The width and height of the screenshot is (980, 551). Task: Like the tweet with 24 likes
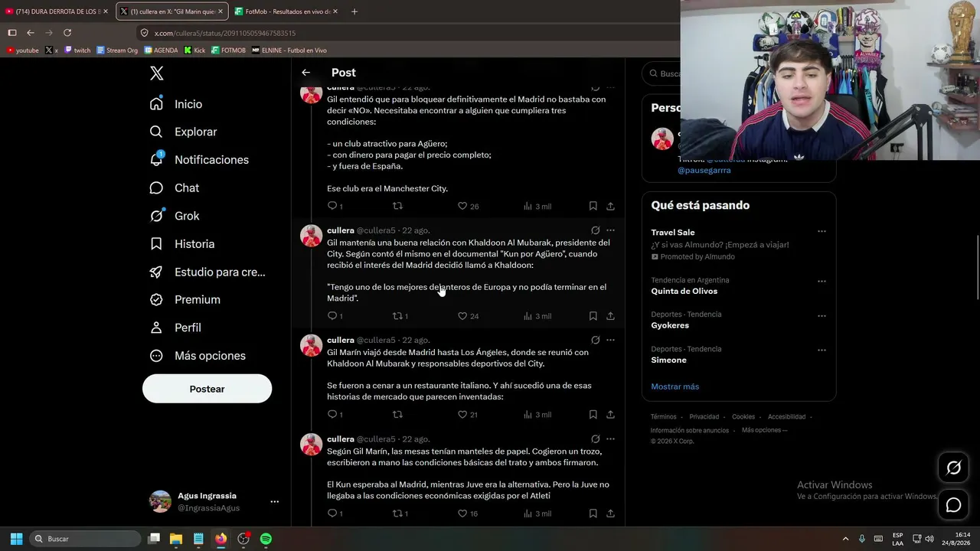(x=468, y=316)
